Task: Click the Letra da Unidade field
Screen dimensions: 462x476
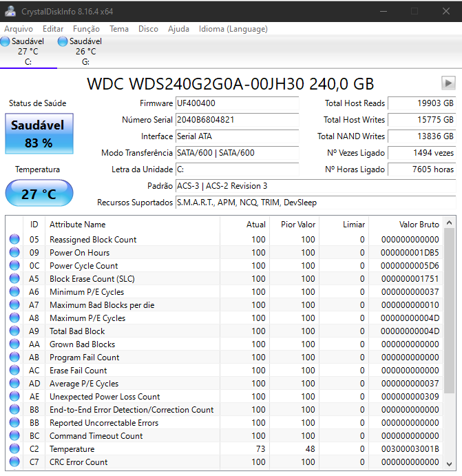Action: click(238, 169)
